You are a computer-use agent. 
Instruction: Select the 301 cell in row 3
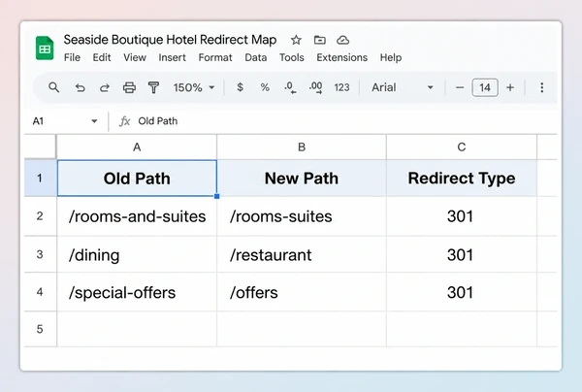click(462, 254)
